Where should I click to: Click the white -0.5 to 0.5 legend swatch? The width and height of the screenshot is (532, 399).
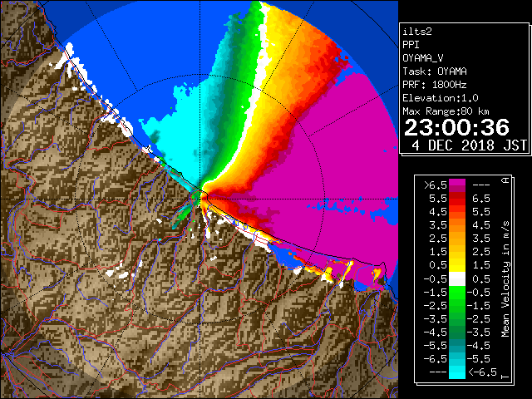point(457,279)
